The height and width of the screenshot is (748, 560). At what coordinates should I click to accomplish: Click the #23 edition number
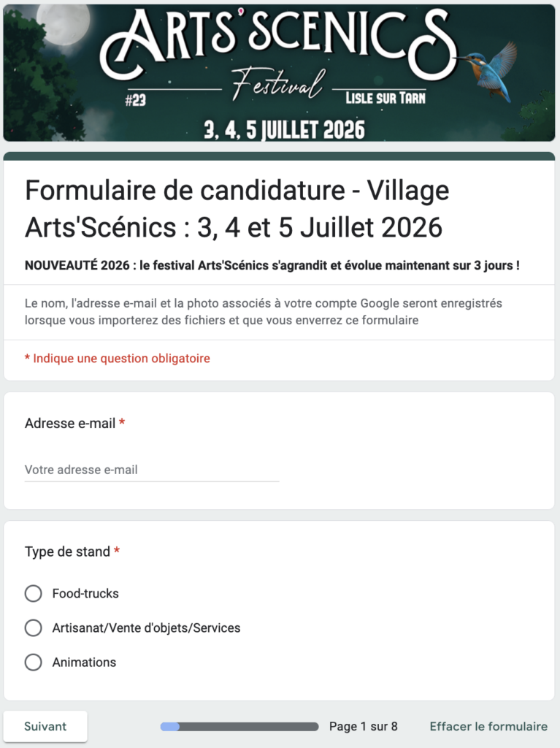[x=135, y=101]
